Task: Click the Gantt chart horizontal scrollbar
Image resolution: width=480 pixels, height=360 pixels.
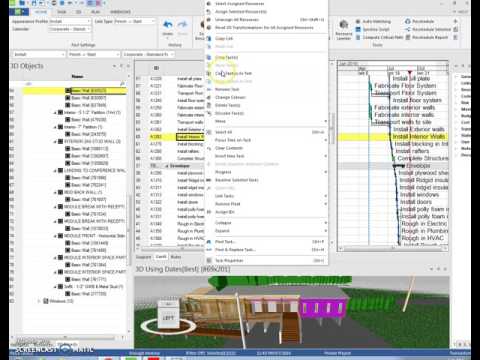Action: tap(392, 248)
